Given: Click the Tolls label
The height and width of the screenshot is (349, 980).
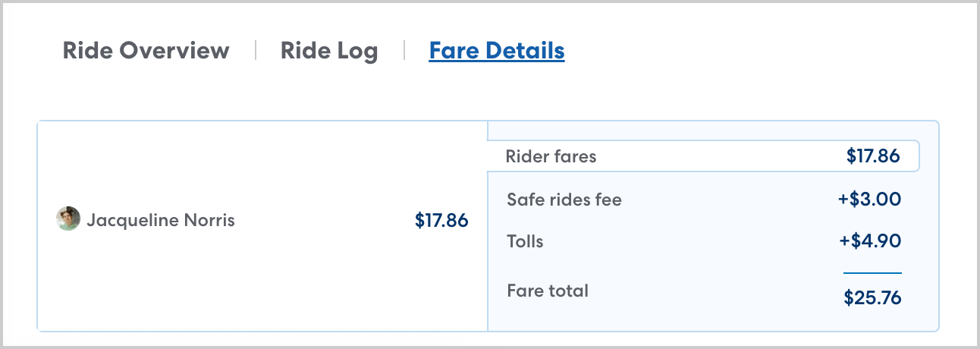Looking at the screenshot, I should (x=525, y=242).
